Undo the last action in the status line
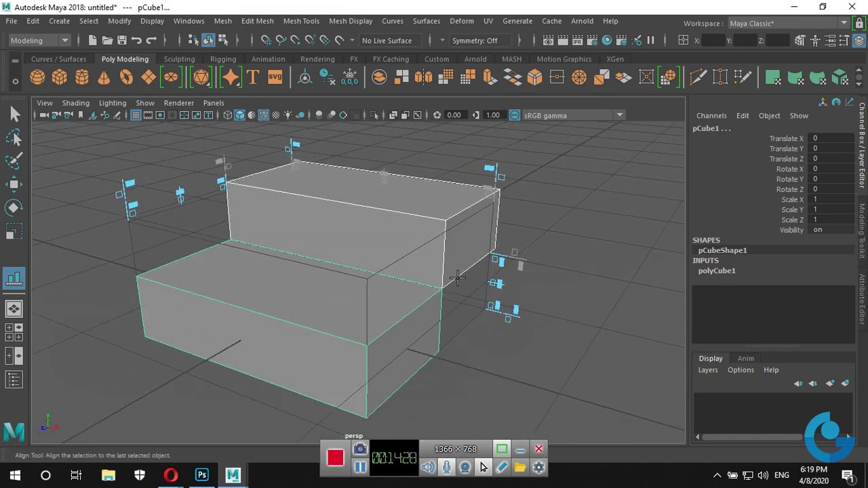 pyautogui.click(x=136, y=41)
